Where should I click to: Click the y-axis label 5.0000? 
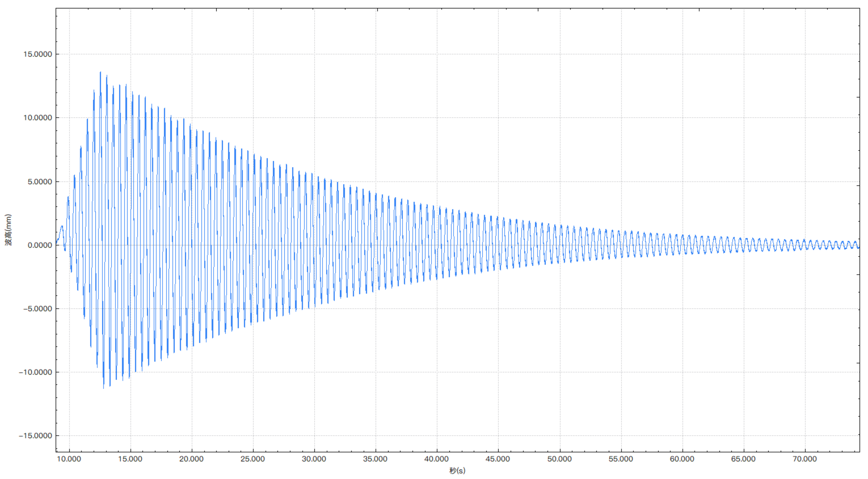tap(40, 182)
